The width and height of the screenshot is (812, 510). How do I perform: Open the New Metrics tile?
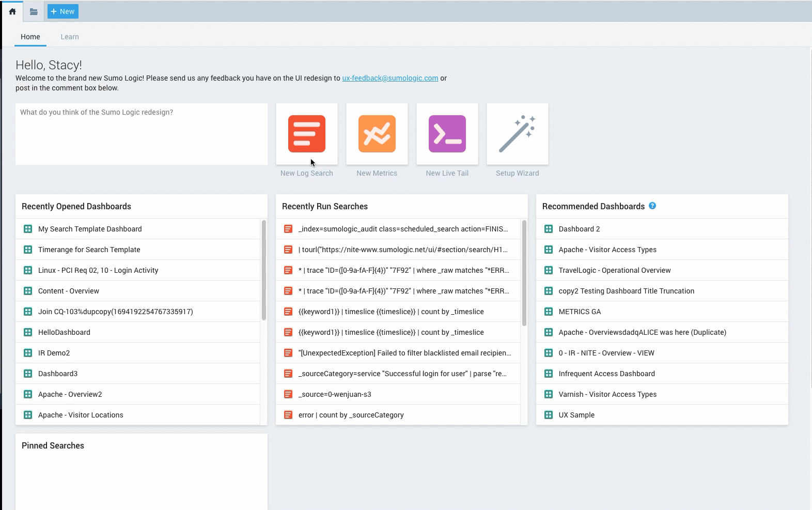click(x=377, y=134)
